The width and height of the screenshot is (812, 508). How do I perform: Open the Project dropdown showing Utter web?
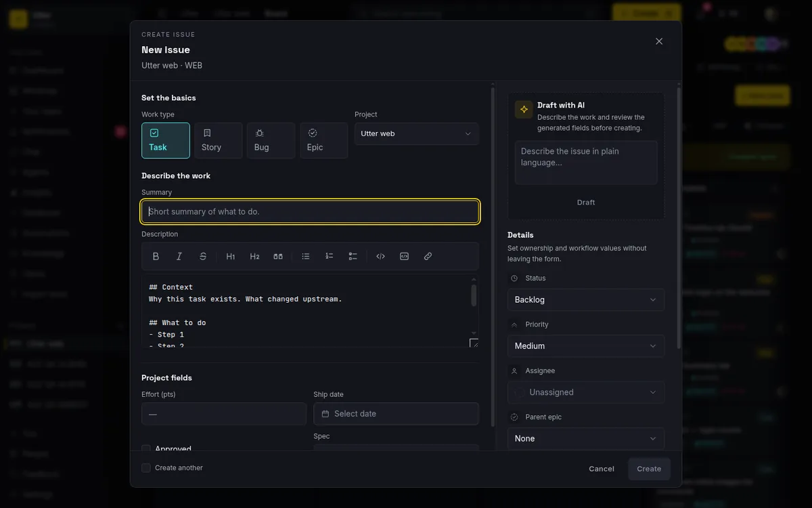(417, 133)
